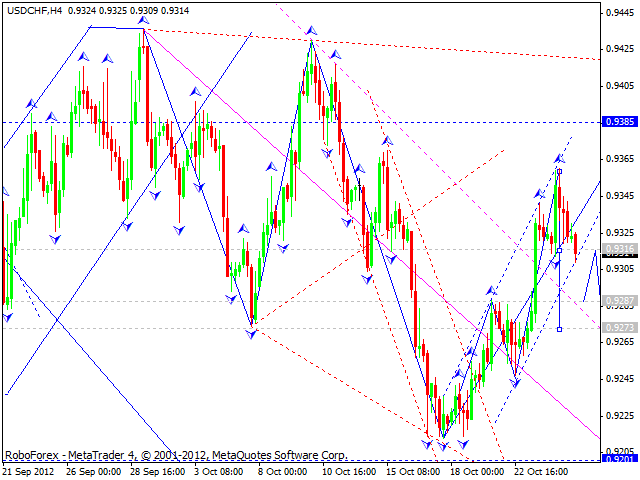
Task: Click the 0.9445 price axis label
Action: pyautogui.click(x=620, y=12)
